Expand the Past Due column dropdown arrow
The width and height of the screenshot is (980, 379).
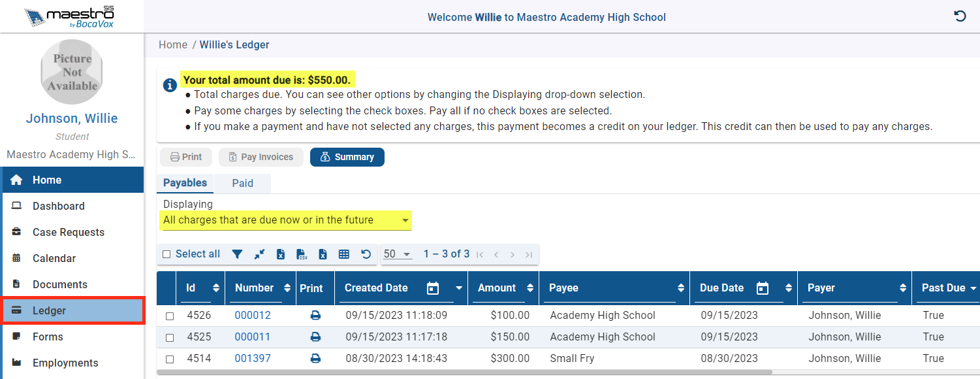click(x=973, y=288)
